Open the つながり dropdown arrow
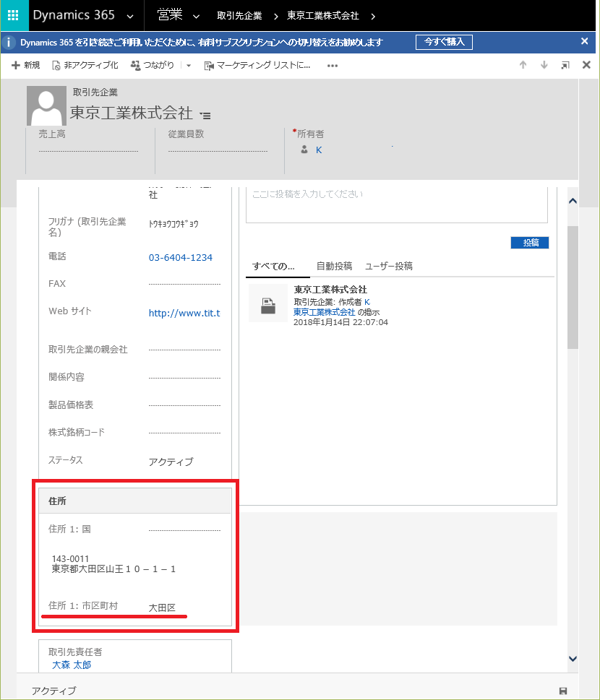 [189, 66]
